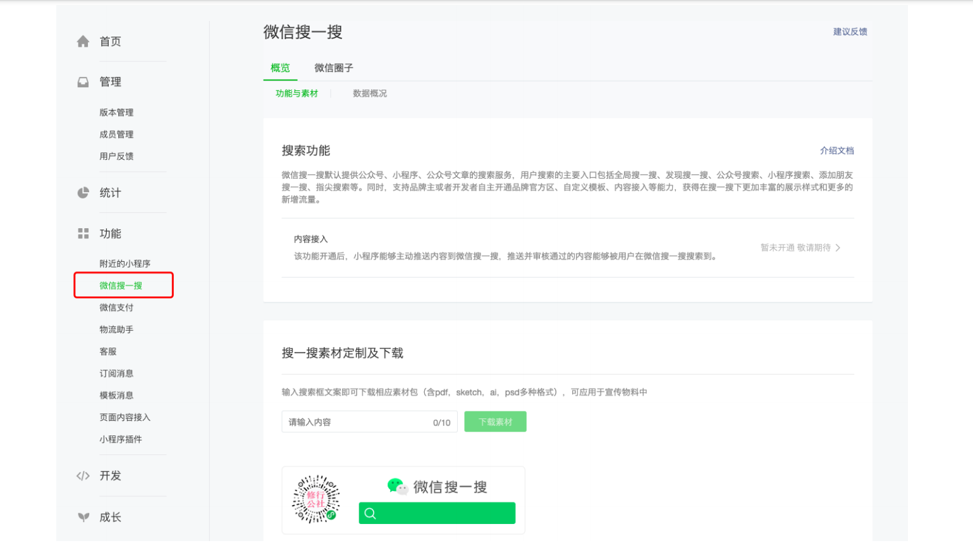Click the home icon beside 首页
The width and height of the screenshot is (973, 560).
pos(83,42)
